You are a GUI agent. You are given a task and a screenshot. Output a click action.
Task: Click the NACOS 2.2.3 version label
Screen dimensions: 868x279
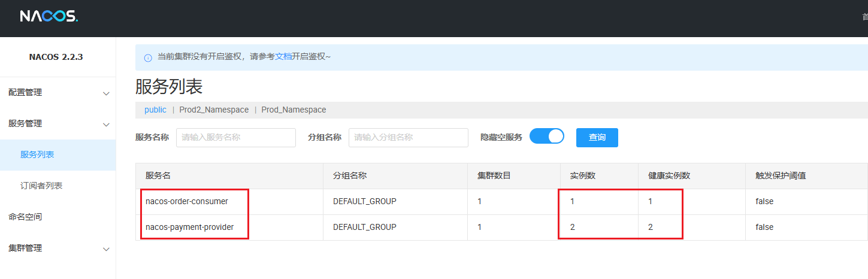click(x=56, y=57)
